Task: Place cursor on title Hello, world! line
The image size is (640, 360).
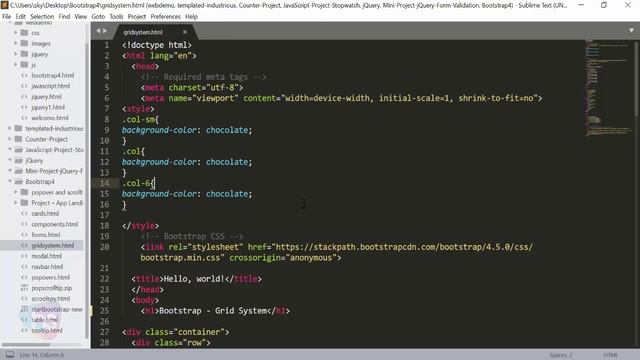Action: (x=197, y=279)
